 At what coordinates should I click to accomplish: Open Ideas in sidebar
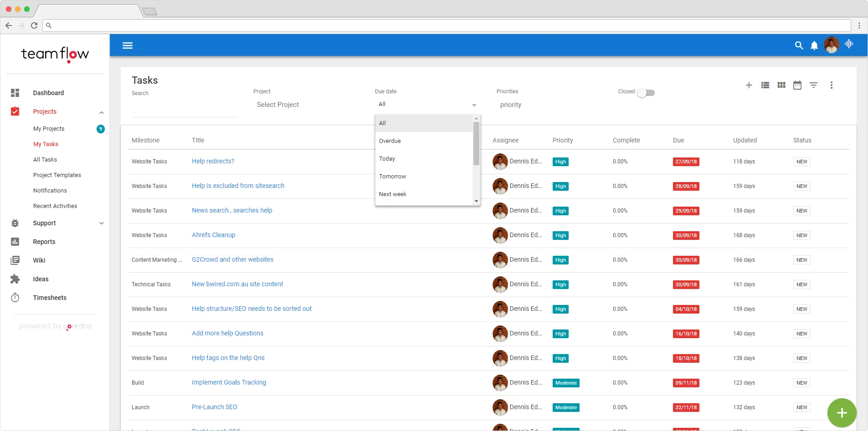click(x=41, y=279)
